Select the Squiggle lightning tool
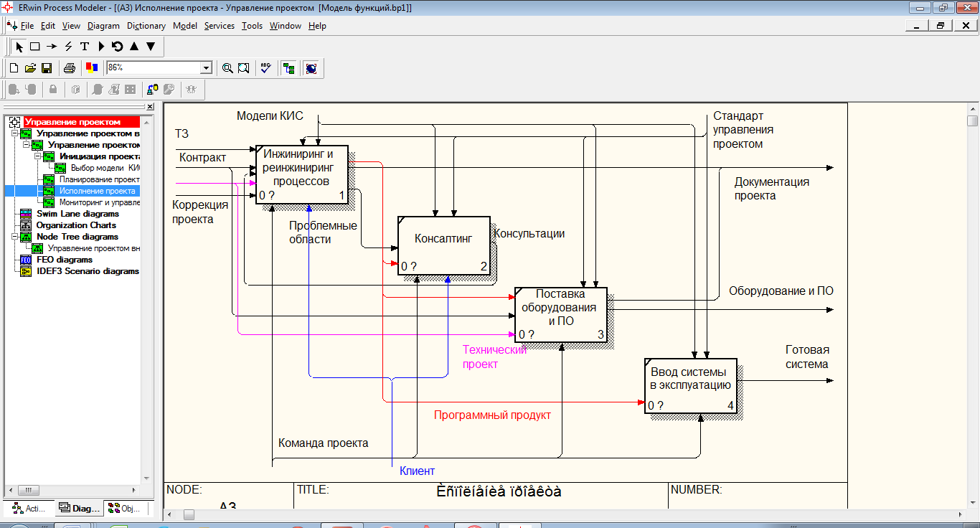The height and width of the screenshot is (528, 980). pyautogui.click(x=68, y=47)
